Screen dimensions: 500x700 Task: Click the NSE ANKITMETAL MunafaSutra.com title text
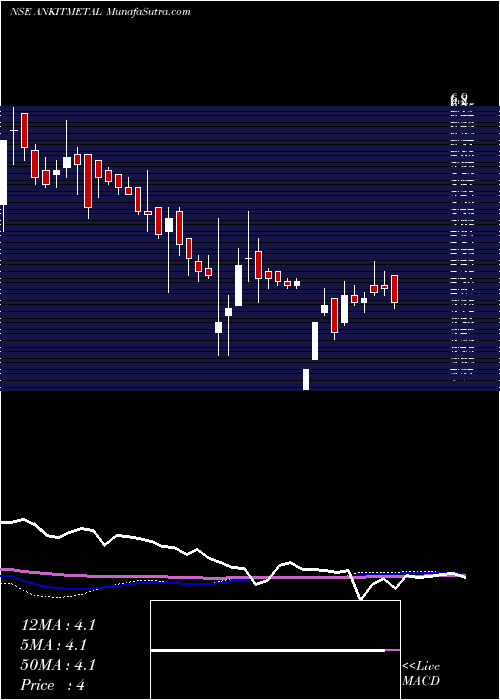[100, 12]
